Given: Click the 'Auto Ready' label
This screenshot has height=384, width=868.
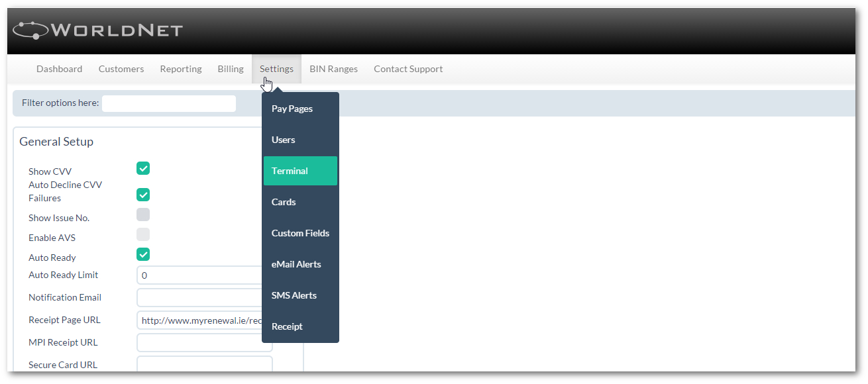Looking at the screenshot, I should (x=52, y=258).
